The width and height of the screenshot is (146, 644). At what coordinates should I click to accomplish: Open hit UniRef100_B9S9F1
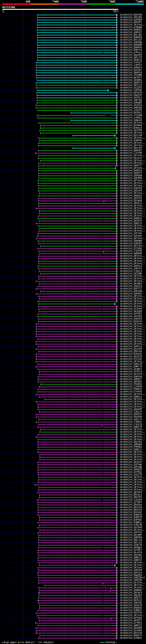pos(131,22)
